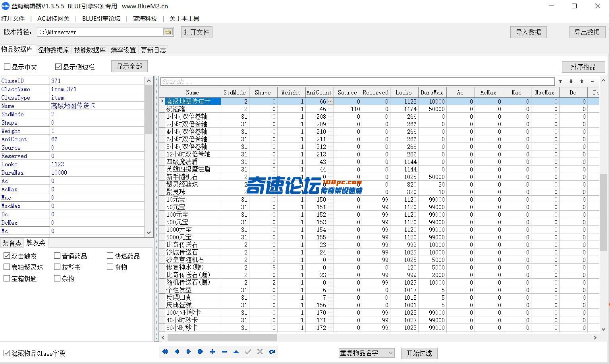Click 导入数据 button
This screenshot has height=364, width=610.
529,32
